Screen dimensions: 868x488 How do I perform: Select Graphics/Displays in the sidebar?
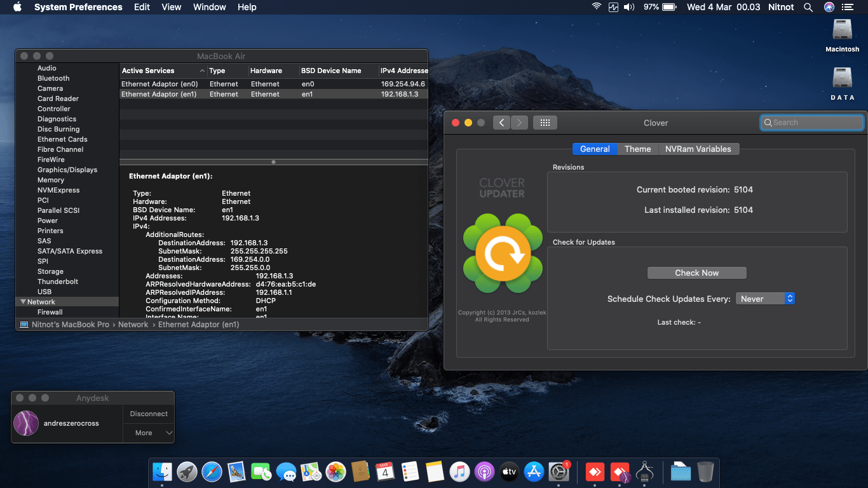point(67,170)
